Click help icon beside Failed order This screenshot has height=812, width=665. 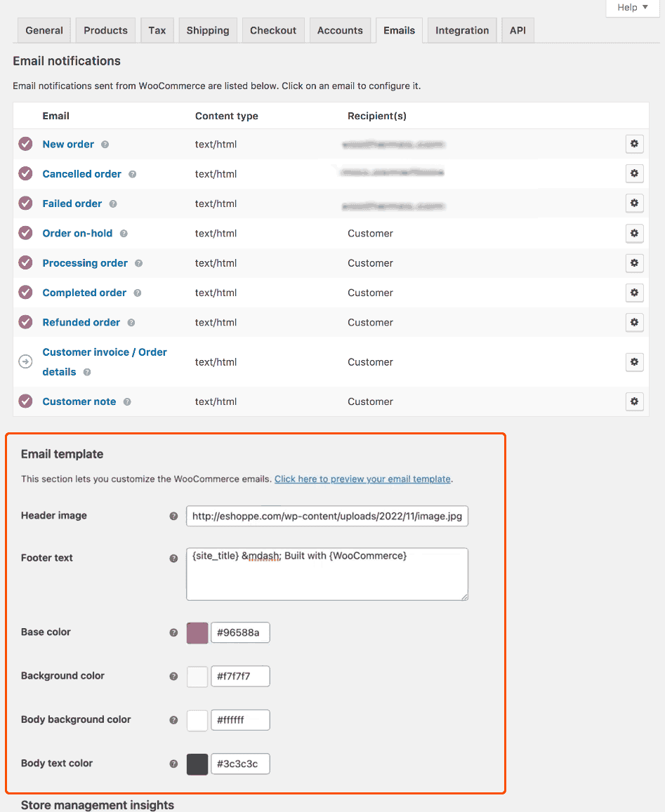point(112,204)
